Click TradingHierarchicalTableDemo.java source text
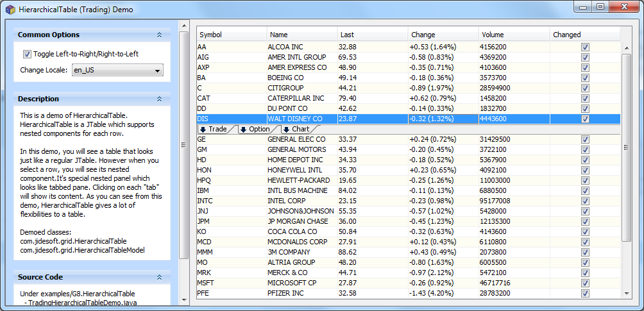The width and height of the screenshot is (644, 311). point(82,303)
